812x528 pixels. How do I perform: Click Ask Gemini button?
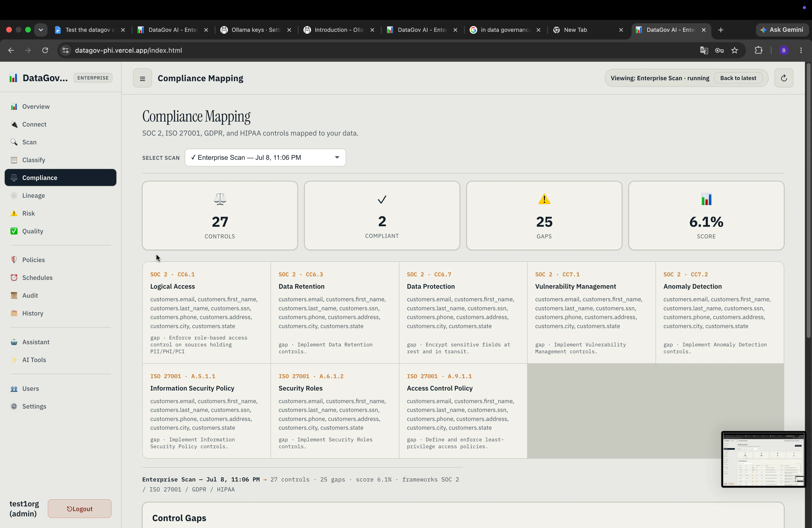(782, 30)
